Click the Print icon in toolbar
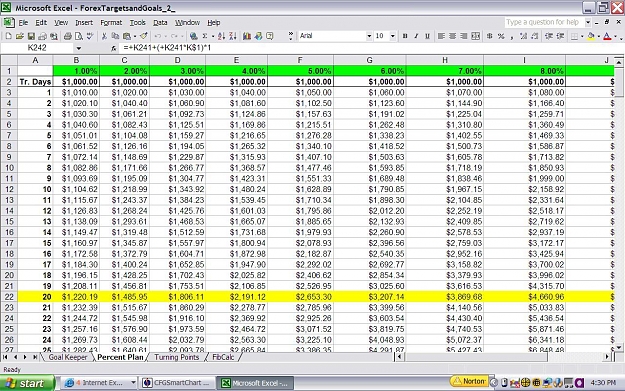625x391 pixels. 68,36
